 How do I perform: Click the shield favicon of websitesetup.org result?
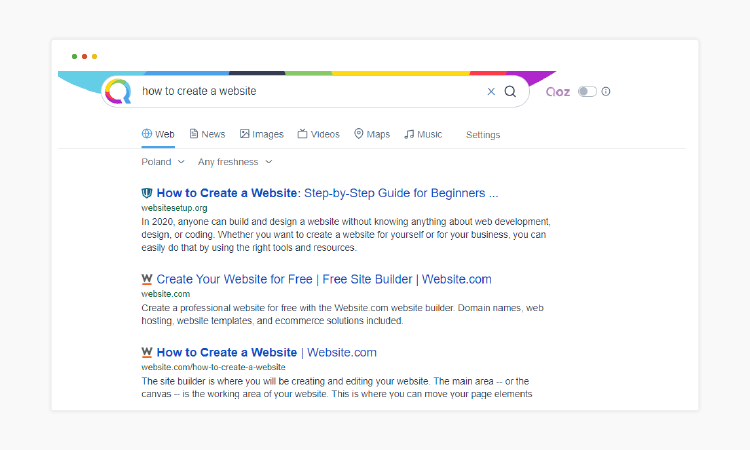[x=147, y=193]
